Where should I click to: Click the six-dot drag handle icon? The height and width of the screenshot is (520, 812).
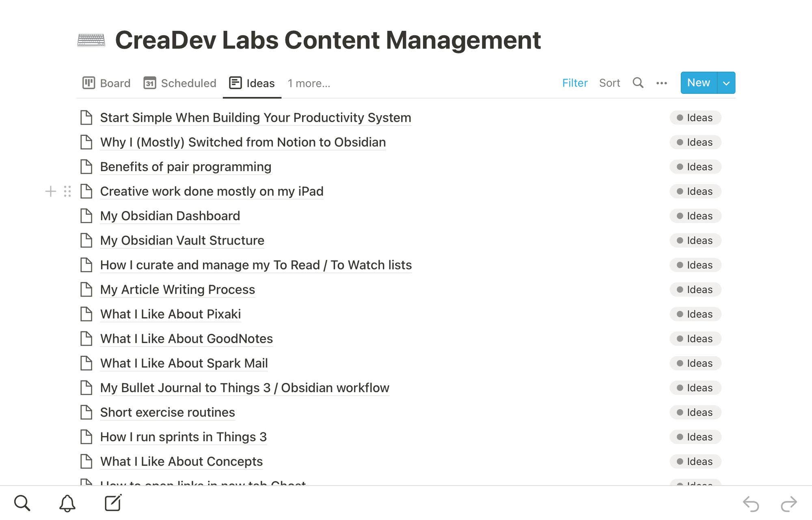(x=67, y=191)
